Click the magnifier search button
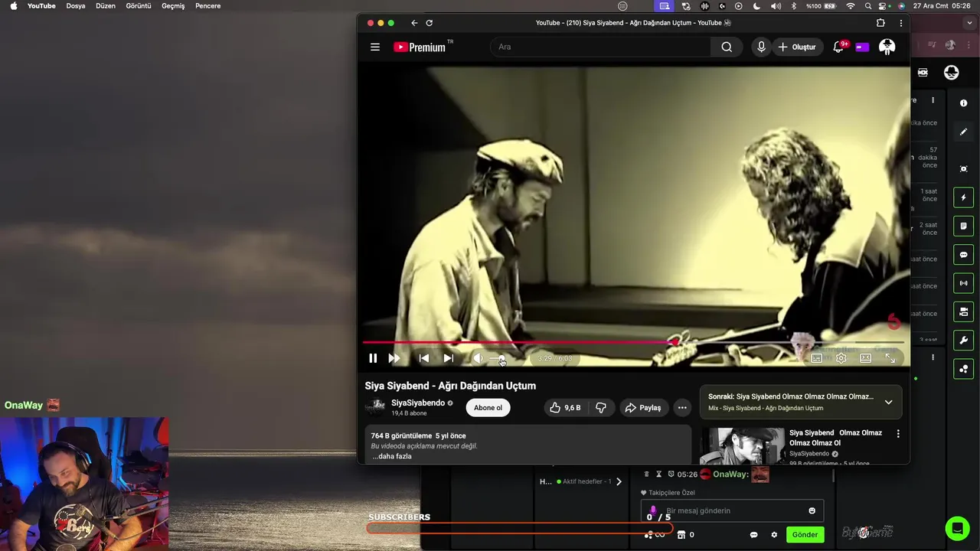 [727, 47]
